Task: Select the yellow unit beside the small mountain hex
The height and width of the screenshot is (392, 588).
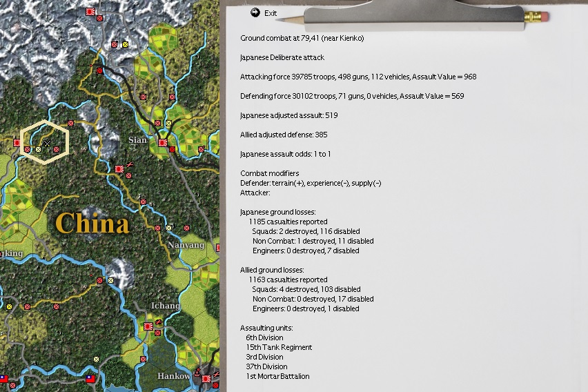Action: tap(110, 280)
